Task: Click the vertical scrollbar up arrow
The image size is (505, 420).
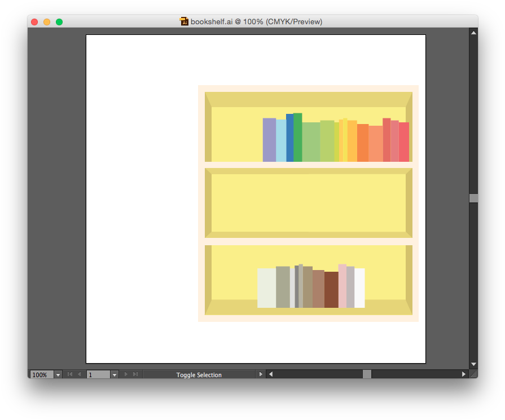Action: click(473, 33)
